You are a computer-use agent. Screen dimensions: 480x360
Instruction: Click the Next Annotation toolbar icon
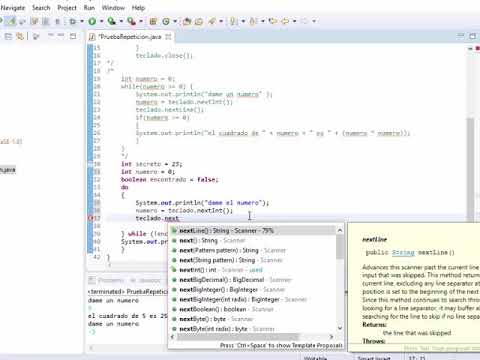pyautogui.click(x=234, y=21)
